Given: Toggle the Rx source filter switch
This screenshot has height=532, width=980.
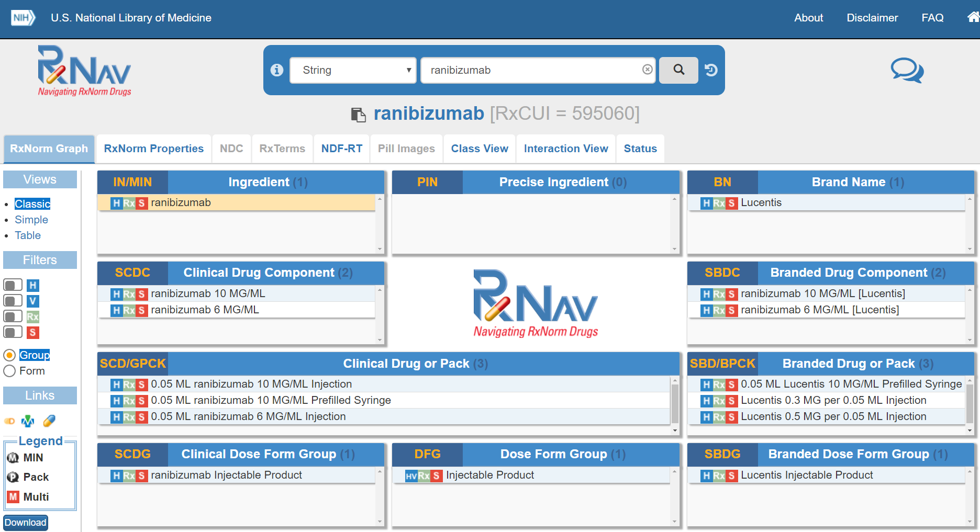Looking at the screenshot, I should point(13,316).
